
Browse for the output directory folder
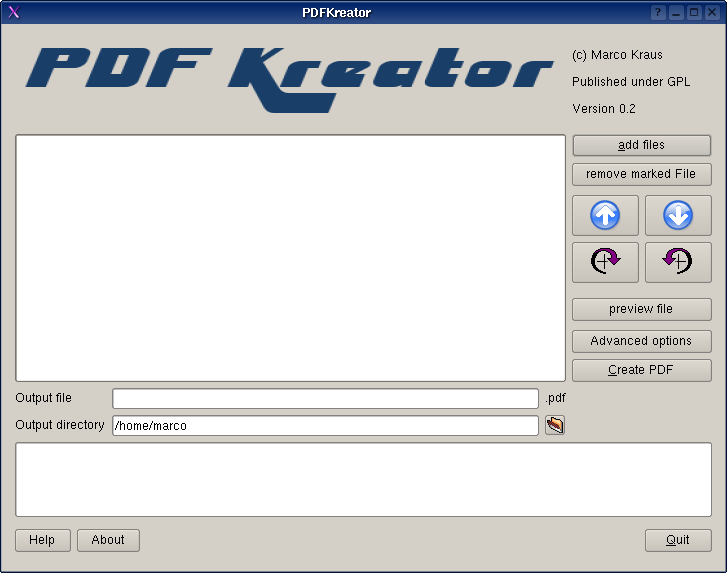[555, 425]
